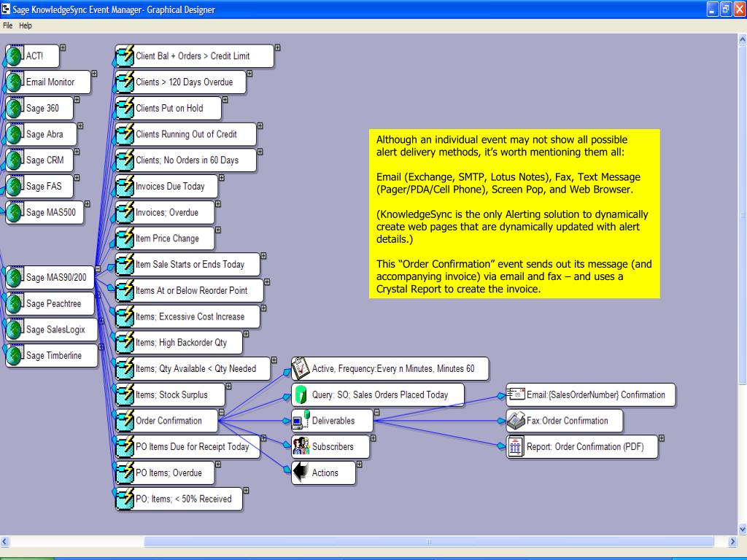This screenshot has height=560, width=747.
Task: Select the Email Monitor globe icon
Action: 15,82
